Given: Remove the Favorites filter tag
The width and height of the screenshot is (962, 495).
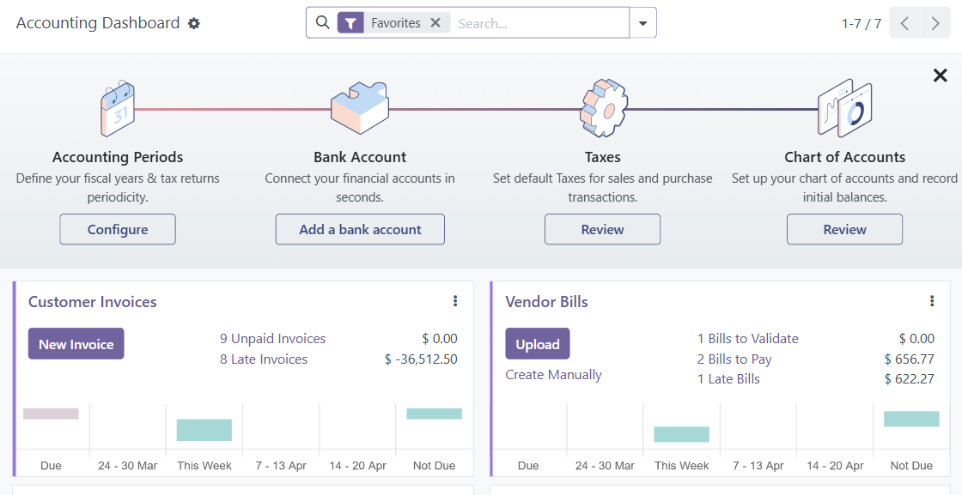Looking at the screenshot, I should tap(435, 23).
